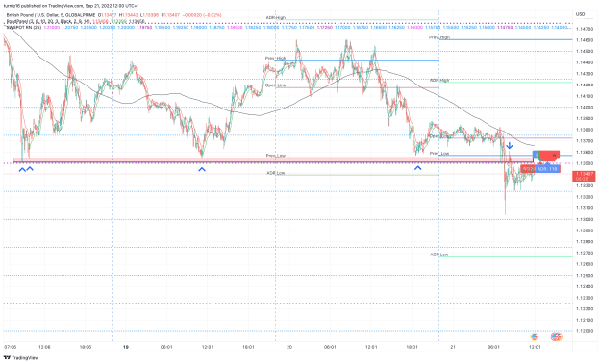The image size is (601, 364).
Task: Click the 1.14000 price axis label
Action: coord(586,108)
